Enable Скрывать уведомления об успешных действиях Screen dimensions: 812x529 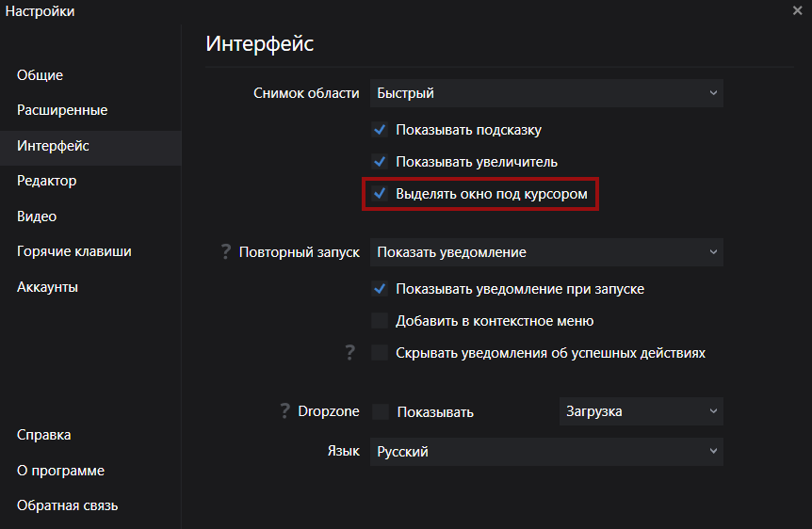click(380, 353)
